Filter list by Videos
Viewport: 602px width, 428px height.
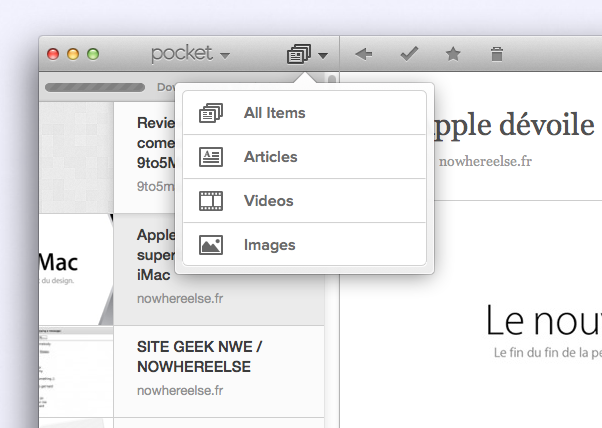coord(269,201)
